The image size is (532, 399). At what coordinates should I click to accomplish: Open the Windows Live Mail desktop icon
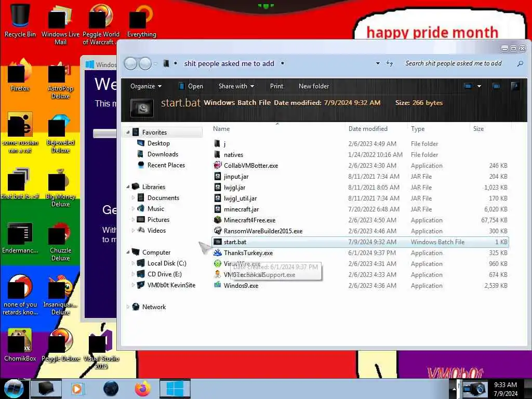pos(60,24)
